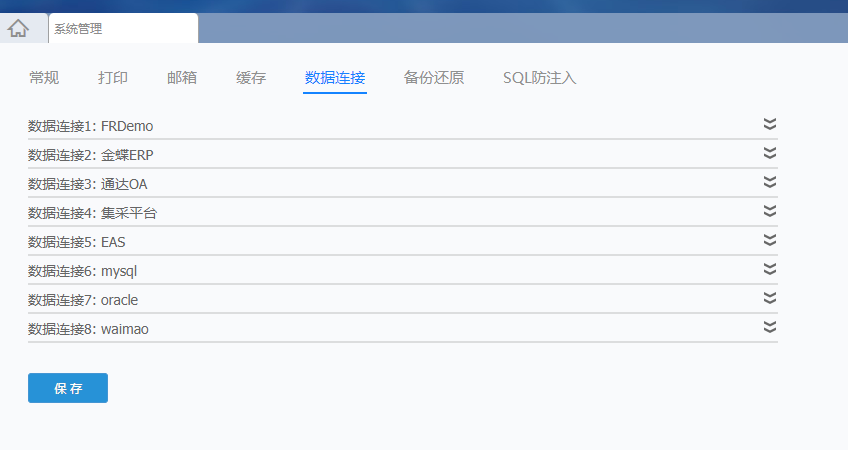Select the 系统管理 tab
The width and height of the screenshot is (848, 450).
123,28
